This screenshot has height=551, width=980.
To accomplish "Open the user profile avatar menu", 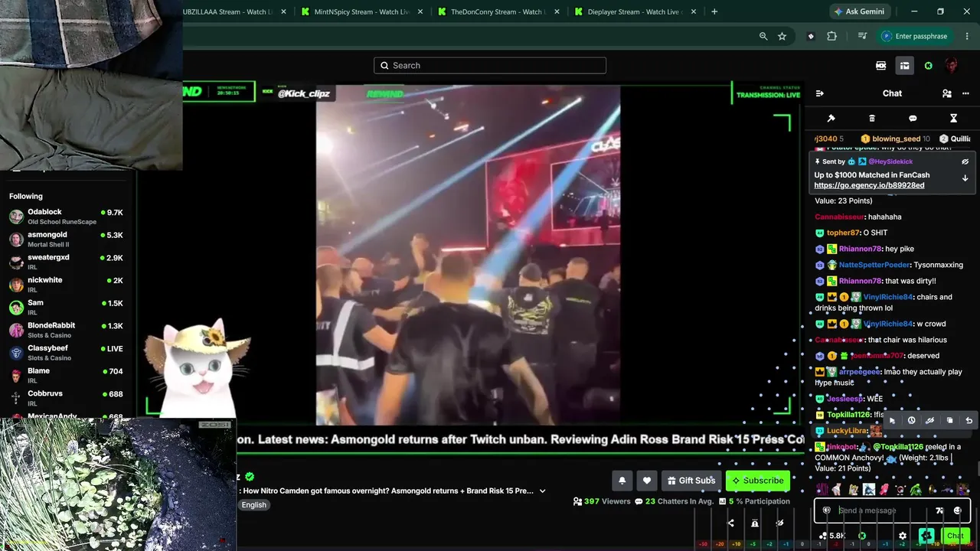I will click(952, 66).
